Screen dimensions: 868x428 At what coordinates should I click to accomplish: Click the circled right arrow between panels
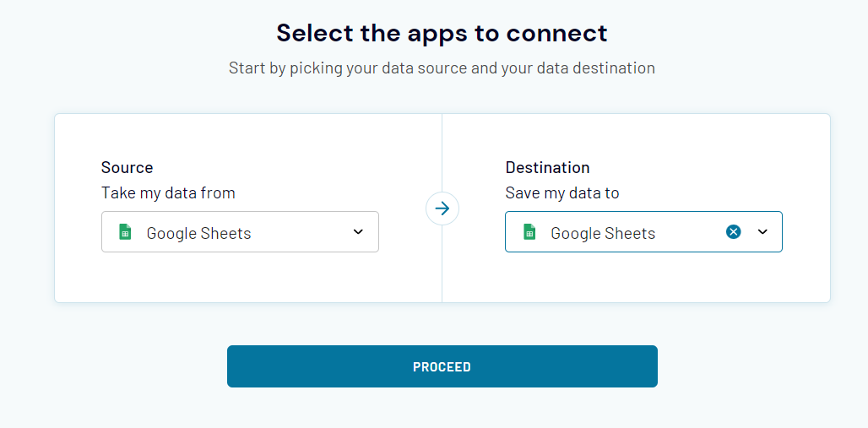pyautogui.click(x=442, y=209)
